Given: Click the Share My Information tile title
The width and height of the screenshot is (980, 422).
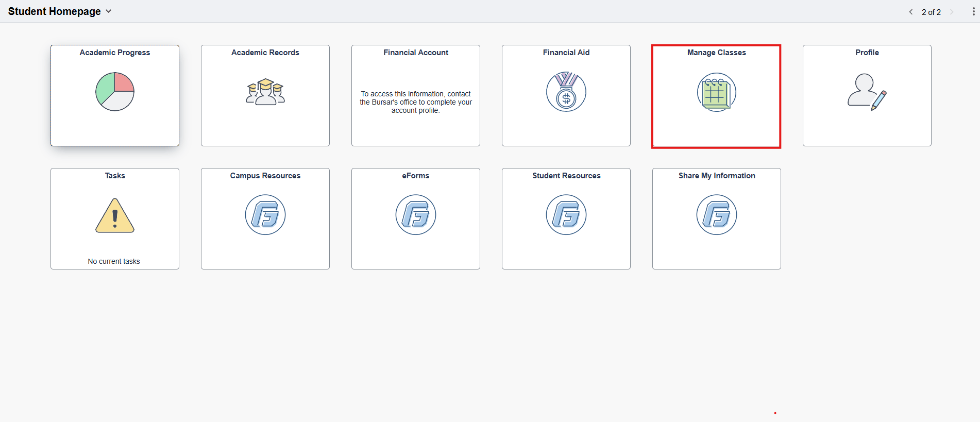Looking at the screenshot, I should 717,176.
